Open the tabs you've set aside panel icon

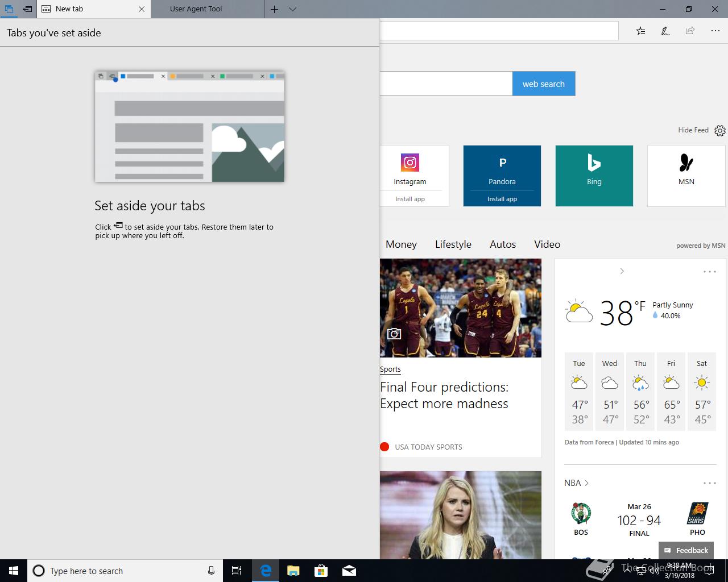coord(9,9)
